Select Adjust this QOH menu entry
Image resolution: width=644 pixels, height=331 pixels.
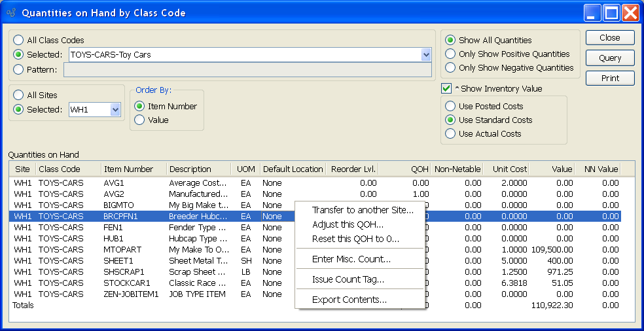pos(348,224)
